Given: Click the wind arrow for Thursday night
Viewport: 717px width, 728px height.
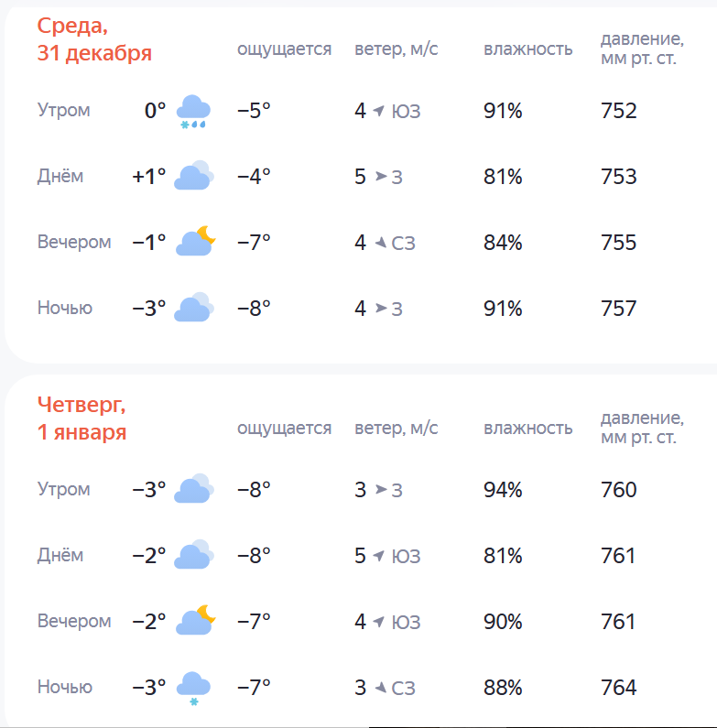Looking at the screenshot, I should point(378,688).
